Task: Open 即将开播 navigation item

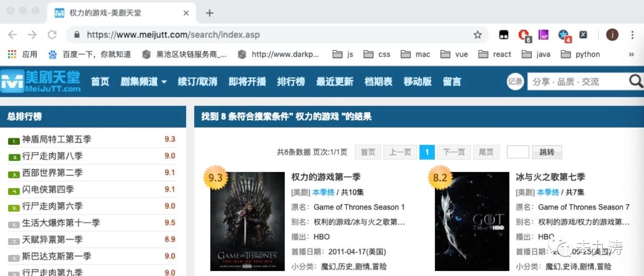Action: click(x=247, y=81)
